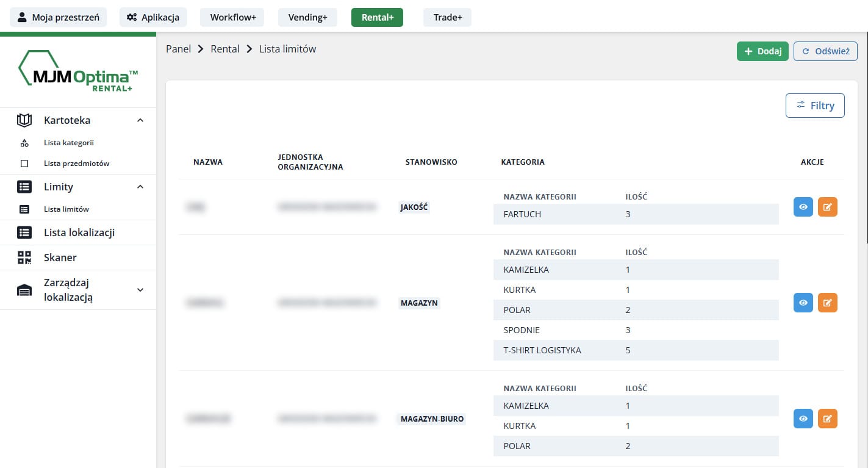
Task: Open edit for the JAKOŚĆ limit row
Action: coord(827,207)
